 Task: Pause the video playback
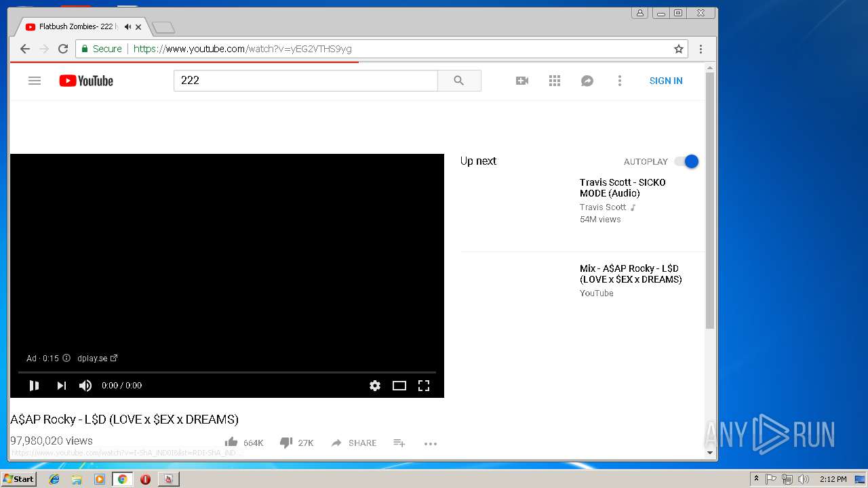pyautogui.click(x=34, y=386)
